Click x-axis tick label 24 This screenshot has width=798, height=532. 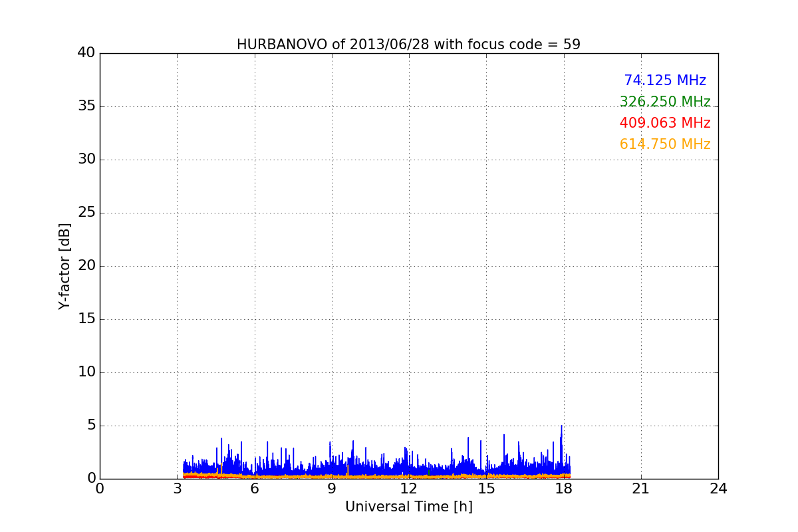coord(718,488)
